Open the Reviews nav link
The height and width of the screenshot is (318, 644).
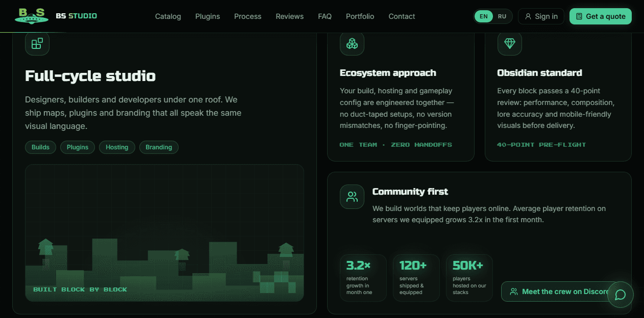[290, 16]
